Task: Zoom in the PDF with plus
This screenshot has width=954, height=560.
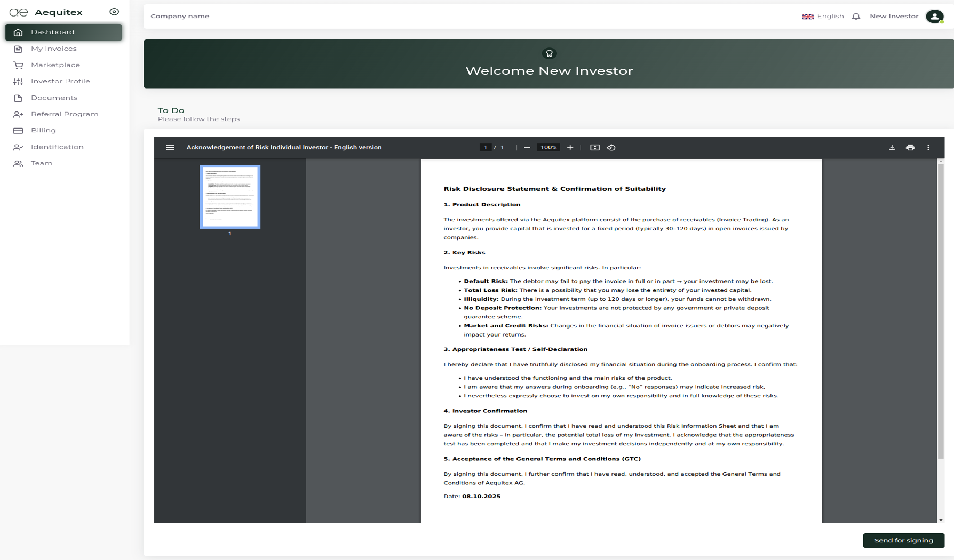Action: (x=570, y=148)
